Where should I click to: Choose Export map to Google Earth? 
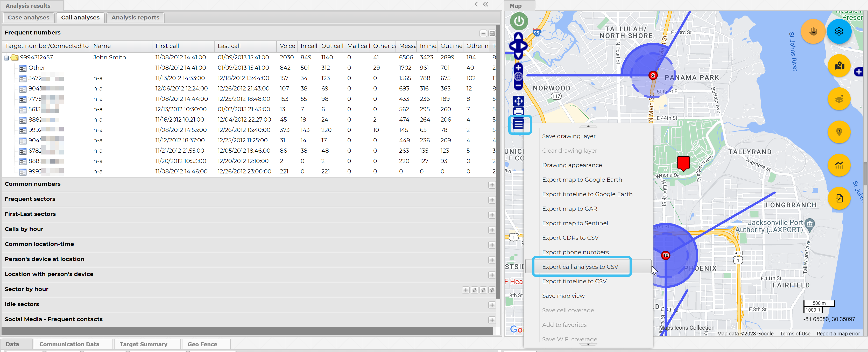point(582,180)
